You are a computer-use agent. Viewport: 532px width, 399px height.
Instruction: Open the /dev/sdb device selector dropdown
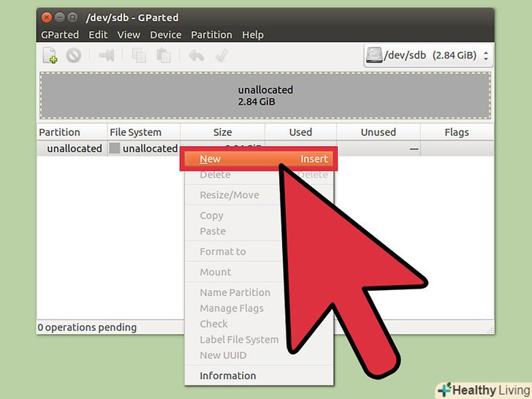[x=428, y=56]
